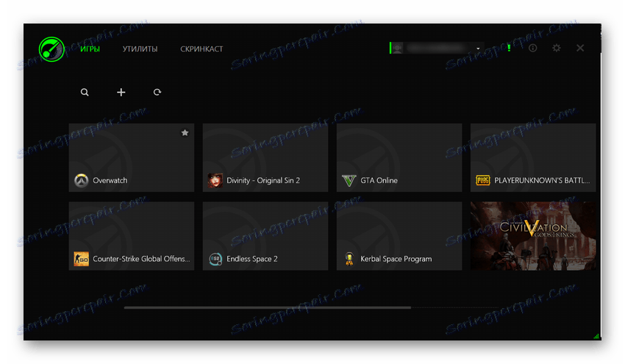Viewport: 625px width, 364px height.
Task: Click the PUBG game icon
Action: 482,180
